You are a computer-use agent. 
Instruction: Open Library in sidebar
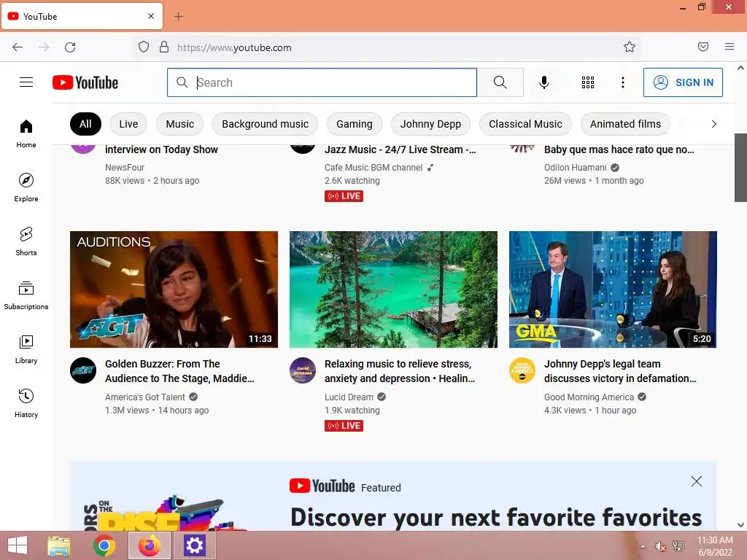26,349
